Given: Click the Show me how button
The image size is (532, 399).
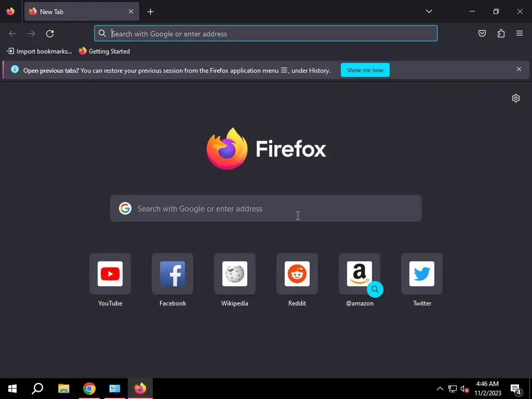Looking at the screenshot, I should (x=365, y=70).
